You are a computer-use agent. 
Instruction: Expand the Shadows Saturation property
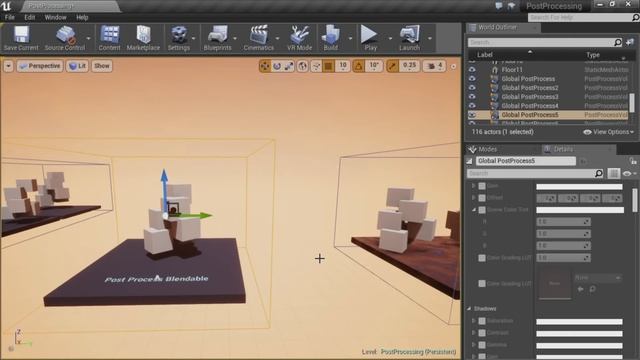pos(474,321)
